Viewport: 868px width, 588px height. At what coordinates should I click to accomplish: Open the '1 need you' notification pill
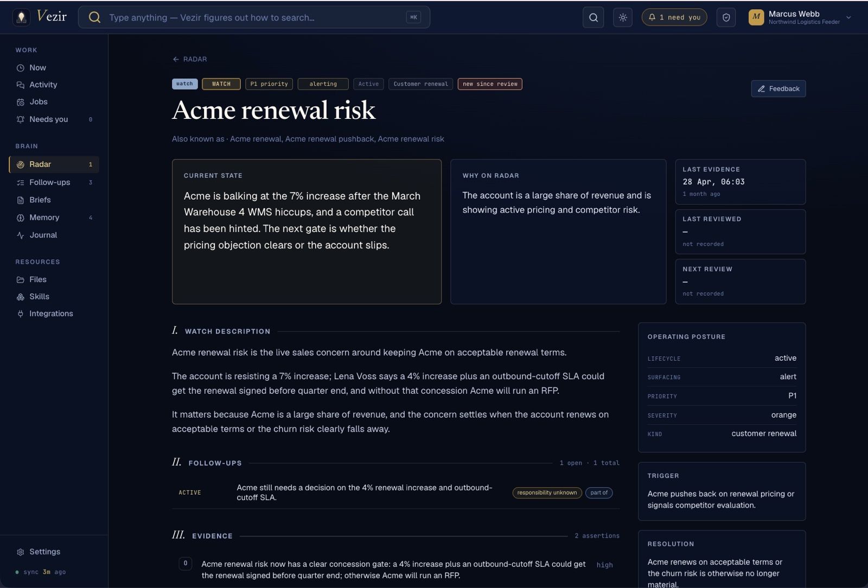[x=674, y=17]
